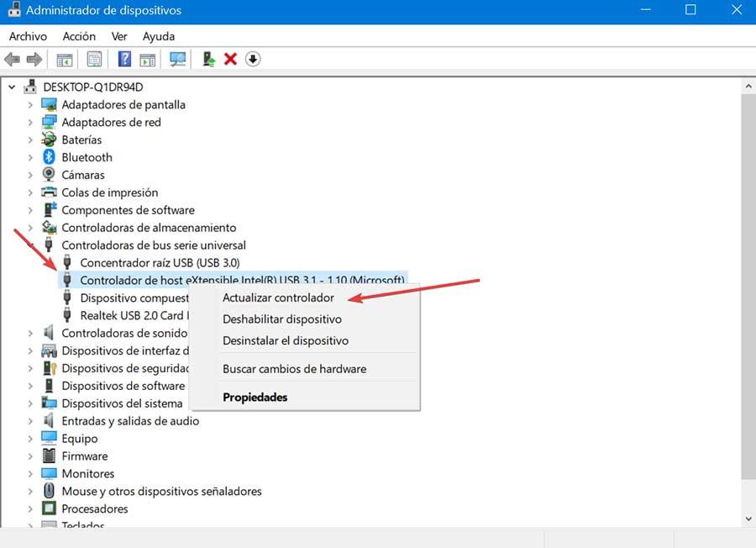Click the scrollbar up arrow
The height and width of the screenshot is (548, 756).
[748, 87]
